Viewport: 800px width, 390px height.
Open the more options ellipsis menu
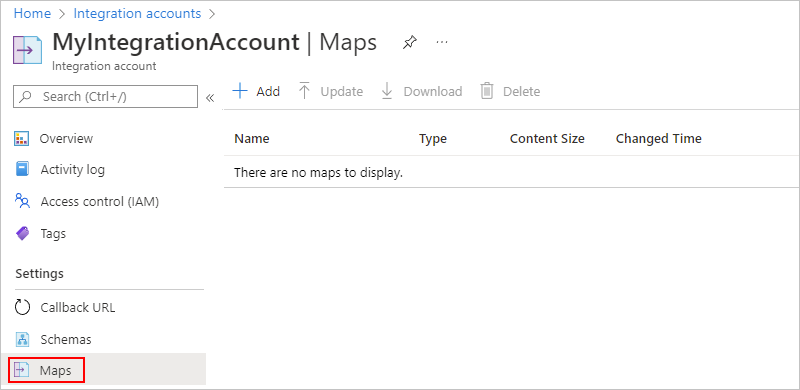pos(442,42)
